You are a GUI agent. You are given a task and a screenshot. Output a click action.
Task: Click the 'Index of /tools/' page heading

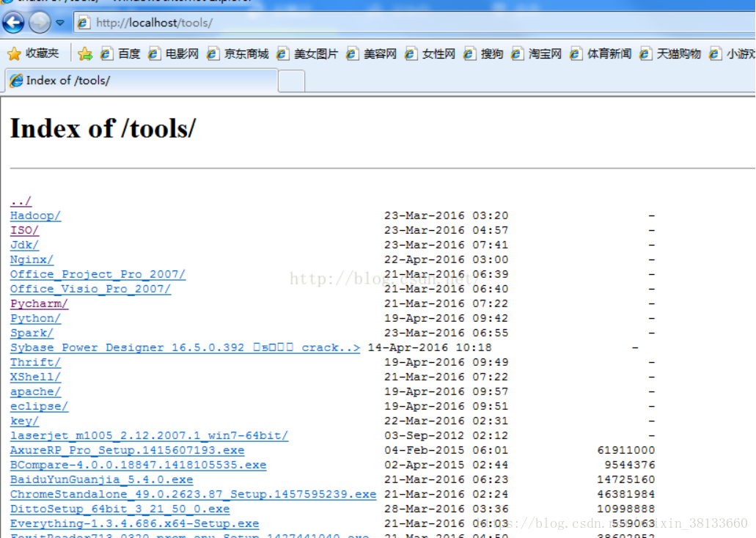click(103, 129)
